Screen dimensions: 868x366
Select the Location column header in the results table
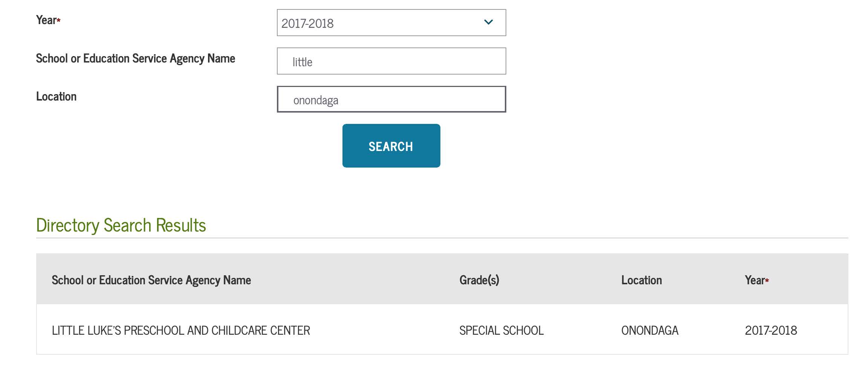click(641, 280)
